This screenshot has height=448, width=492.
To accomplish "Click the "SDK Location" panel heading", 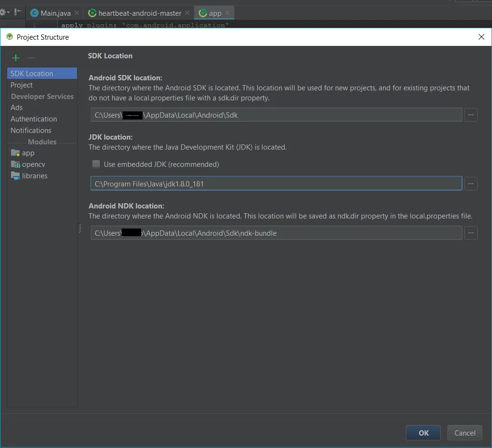I will point(110,56).
